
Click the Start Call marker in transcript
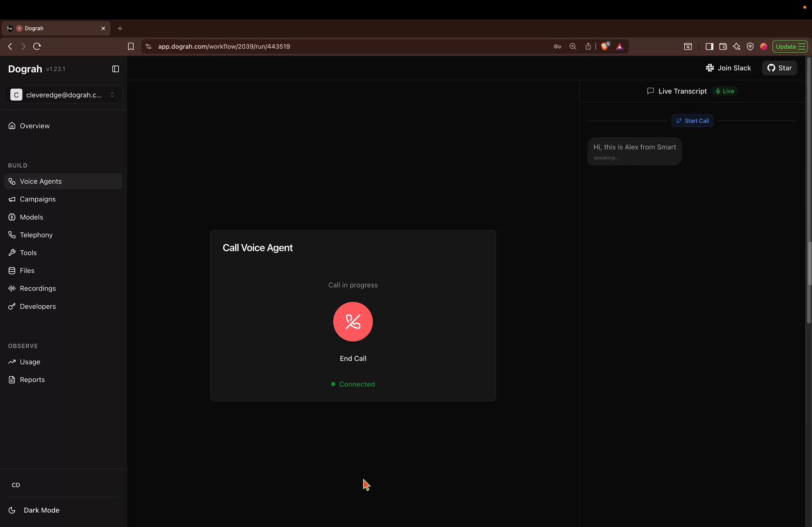[x=692, y=121]
